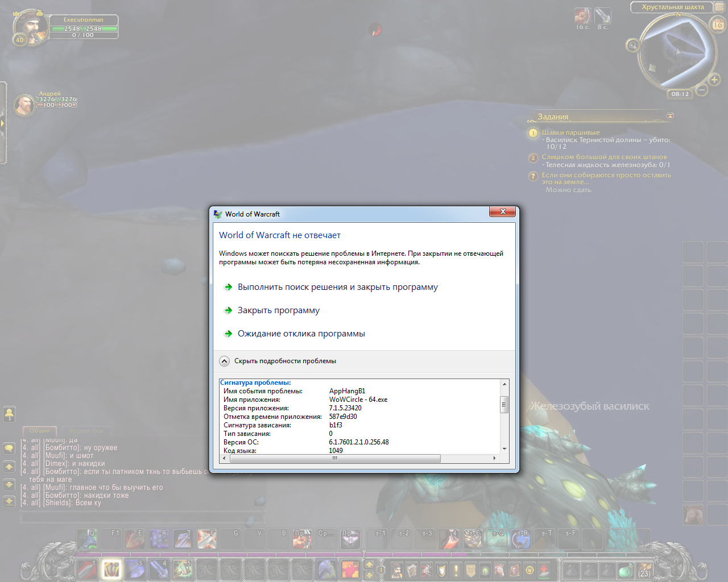Collapse details with Скрыть подробности проблемы
The width and height of the screenshot is (728, 582).
[x=224, y=361]
